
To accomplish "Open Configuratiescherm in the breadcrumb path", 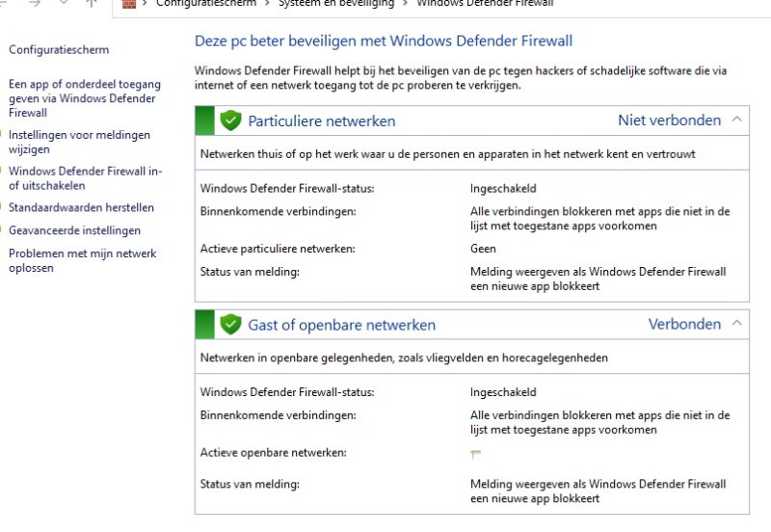I will pos(207,3).
